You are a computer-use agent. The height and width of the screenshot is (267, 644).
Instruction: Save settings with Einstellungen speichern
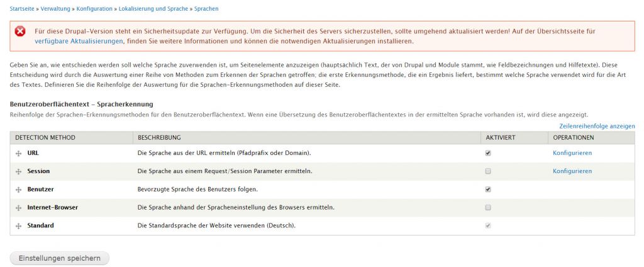(x=59, y=258)
